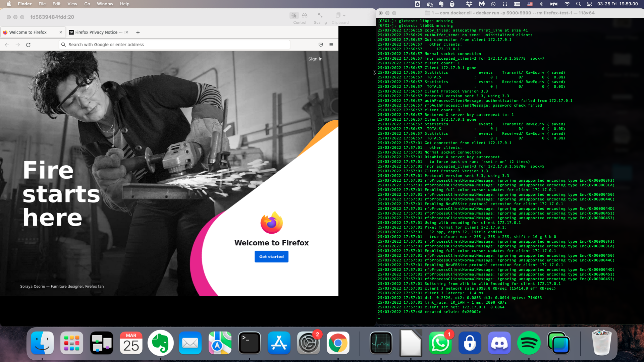Open the Go menu
Image resolution: width=644 pixels, height=362 pixels.
tap(87, 4)
